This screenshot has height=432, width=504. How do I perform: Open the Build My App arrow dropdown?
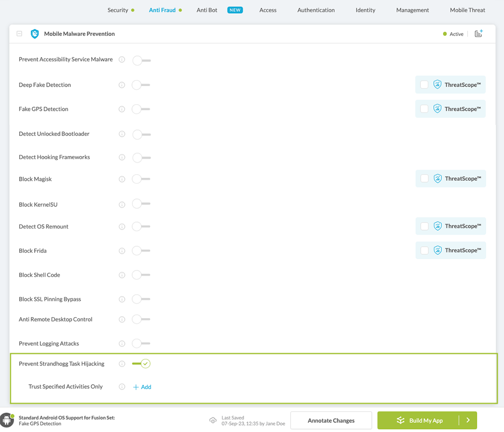(x=468, y=420)
